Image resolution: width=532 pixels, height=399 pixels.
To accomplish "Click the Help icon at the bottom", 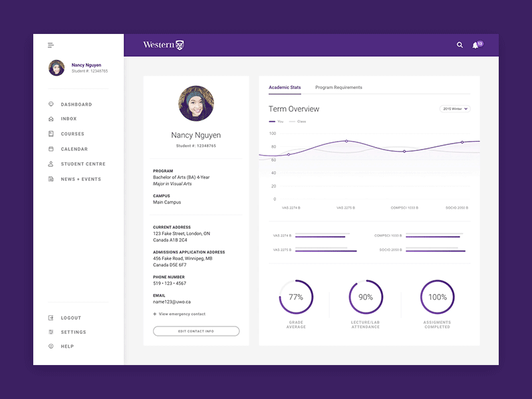I will pos(51,346).
